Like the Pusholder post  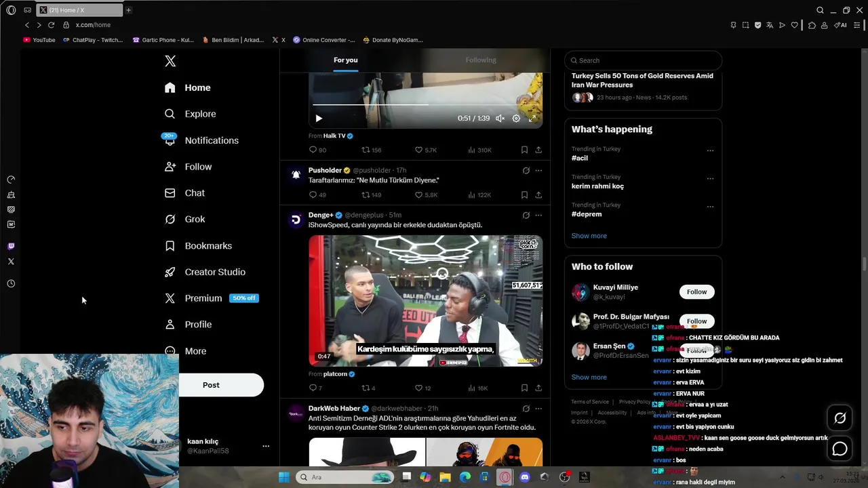pos(425,195)
